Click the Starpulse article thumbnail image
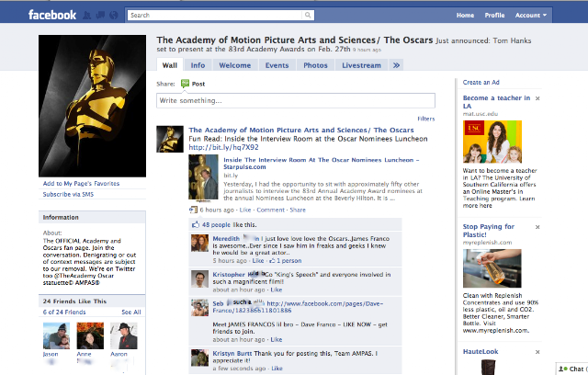 (203, 177)
